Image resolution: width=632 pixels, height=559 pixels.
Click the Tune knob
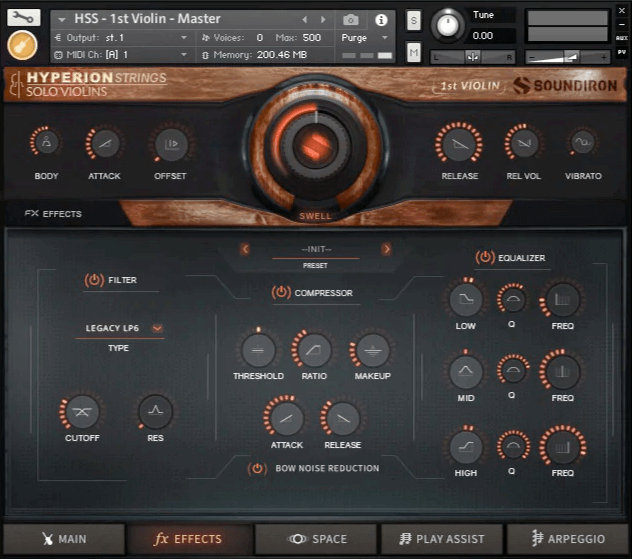pos(447,25)
